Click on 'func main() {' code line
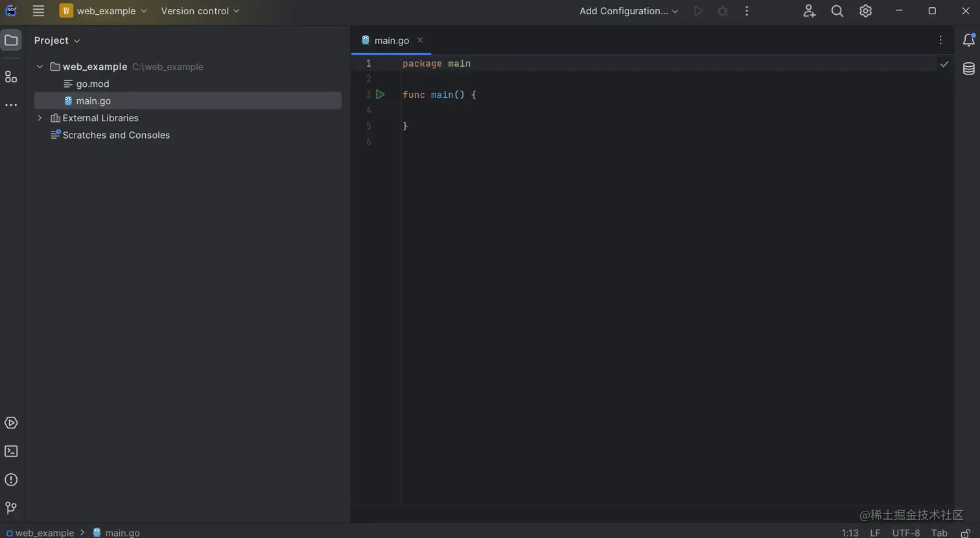The height and width of the screenshot is (538, 980). (x=439, y=95)
